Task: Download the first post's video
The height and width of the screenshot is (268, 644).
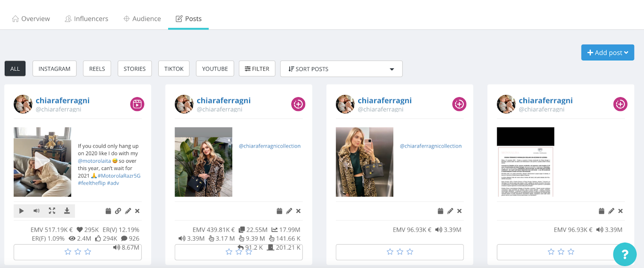Action: [x=67, y=211]
